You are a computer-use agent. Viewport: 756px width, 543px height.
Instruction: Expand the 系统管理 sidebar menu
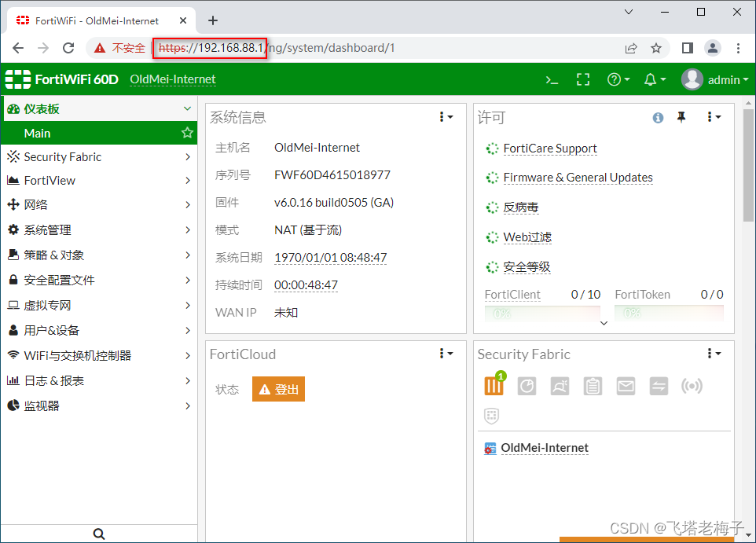(99, 230)
